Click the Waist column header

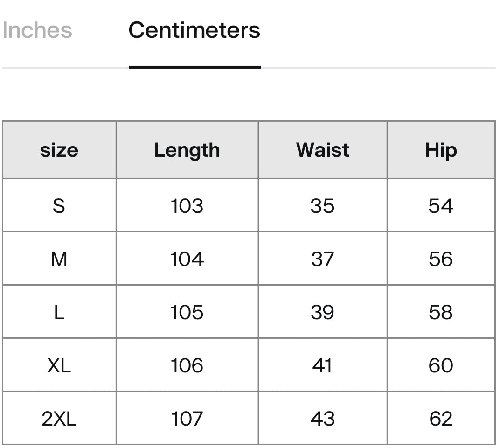click(x=323, y=150)
